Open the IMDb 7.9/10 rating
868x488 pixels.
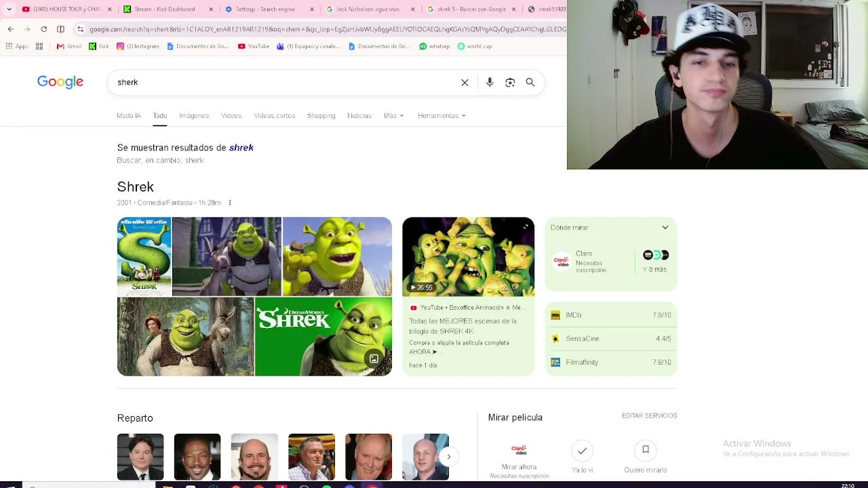tap(611, 315)
